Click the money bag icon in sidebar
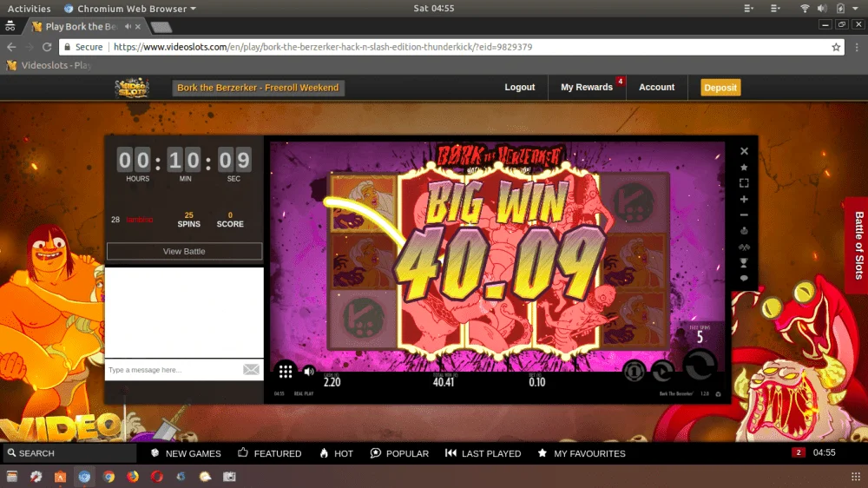This screenshot has height=488, width=868. [x=744, y=231]
